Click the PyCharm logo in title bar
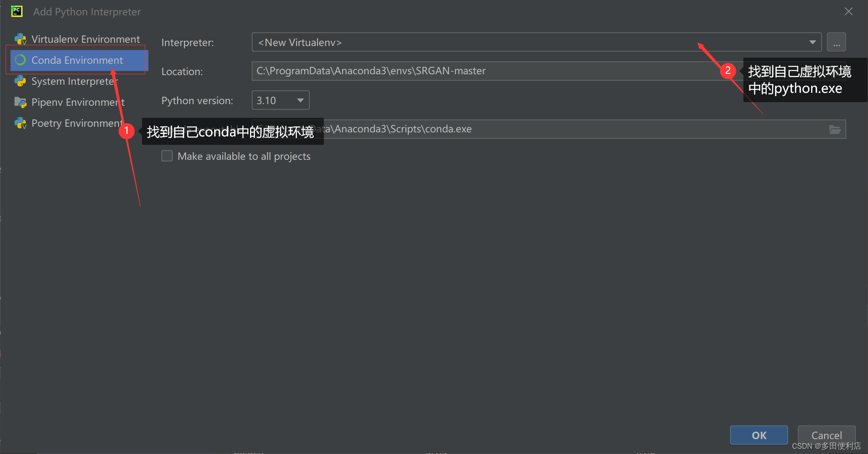Image resolution: width=868 pixels, height=454 pixels. click(17, 11)
